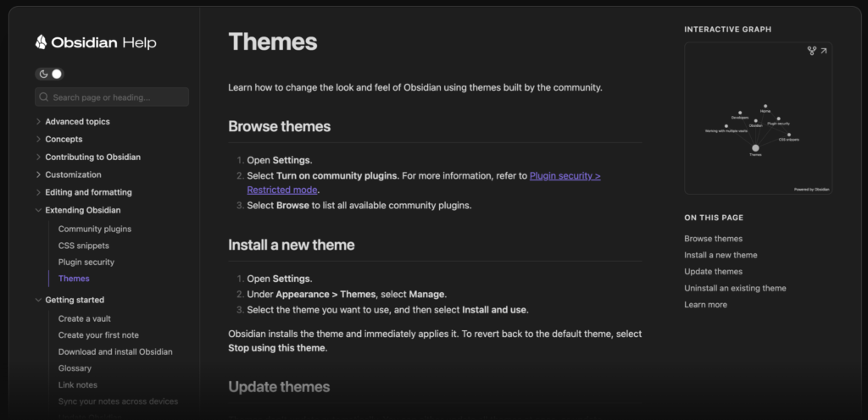
Task: Click the Home node in graph
Action: coord(765,106)
